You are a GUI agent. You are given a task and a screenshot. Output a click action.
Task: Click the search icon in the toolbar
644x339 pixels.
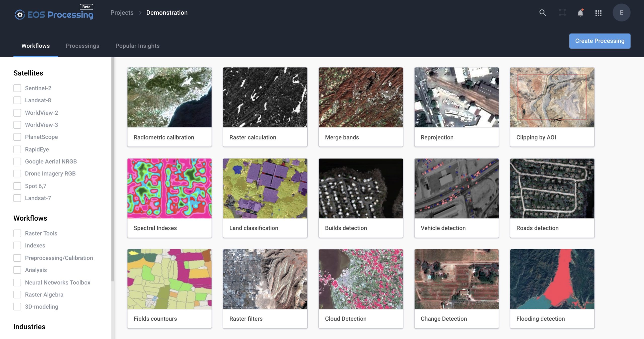pyautogui.click(x=542, y=12)
